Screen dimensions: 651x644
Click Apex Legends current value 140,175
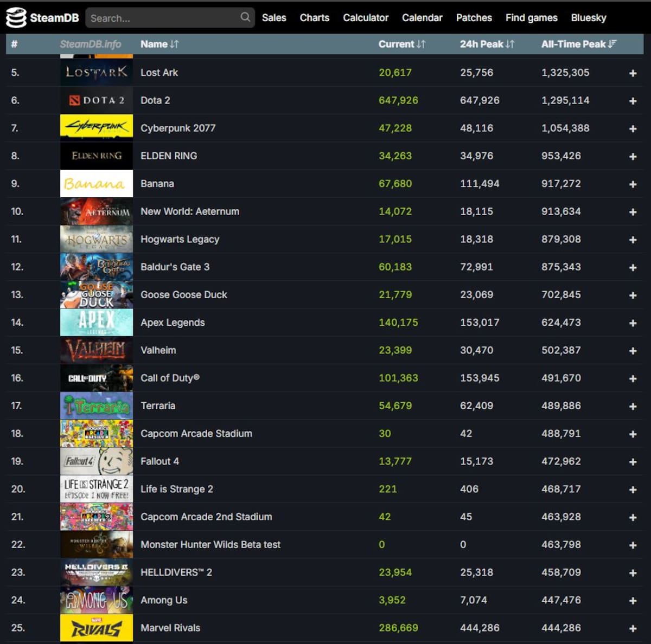click(x=398, y=323)
